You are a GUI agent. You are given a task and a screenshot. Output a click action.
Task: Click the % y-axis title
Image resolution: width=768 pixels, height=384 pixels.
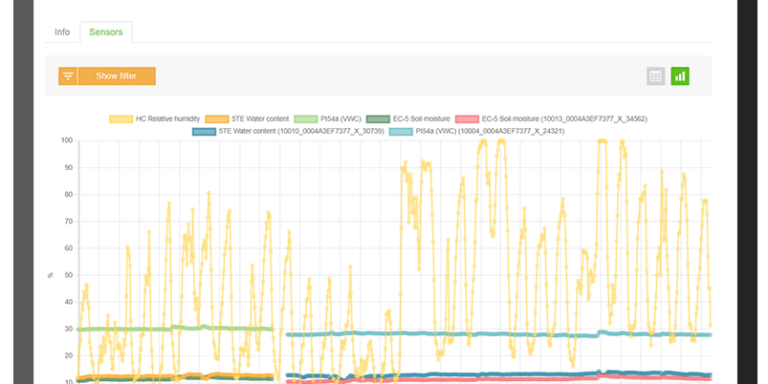[49, 275]
